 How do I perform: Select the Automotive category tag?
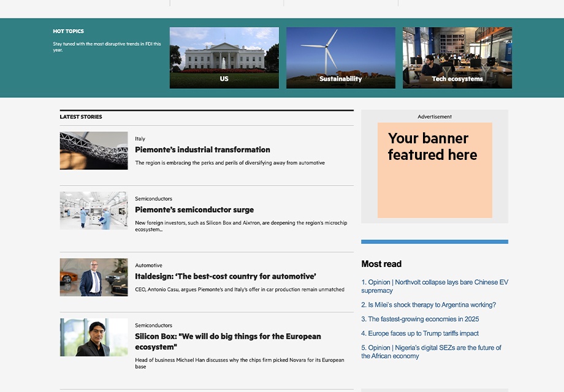147,265
